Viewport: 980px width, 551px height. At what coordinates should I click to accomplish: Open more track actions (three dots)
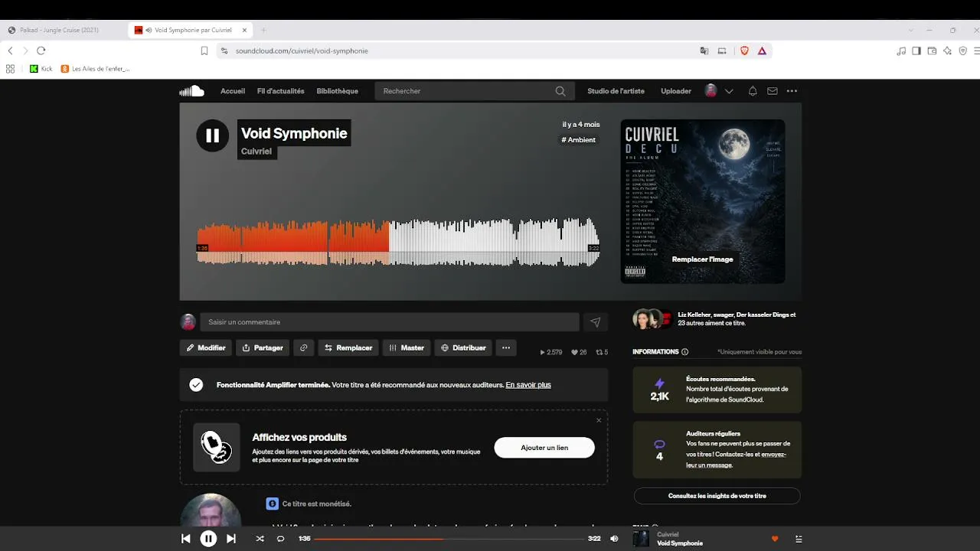[506, 347]
